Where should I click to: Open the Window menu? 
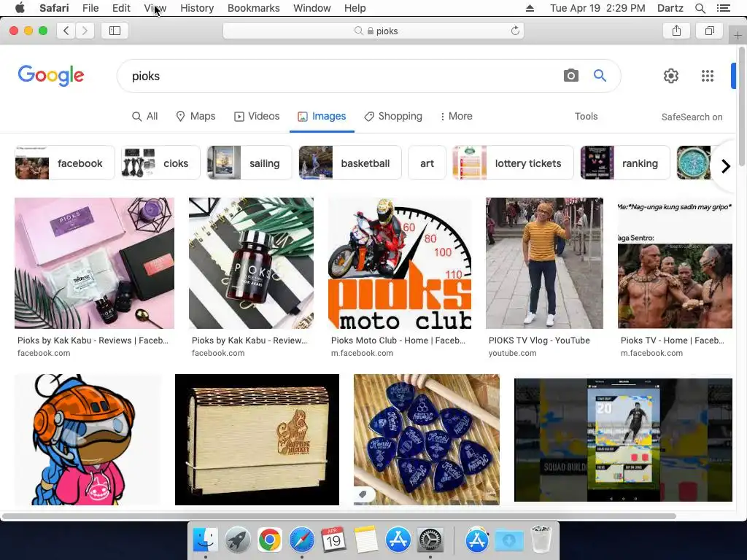tap(311, 8)
